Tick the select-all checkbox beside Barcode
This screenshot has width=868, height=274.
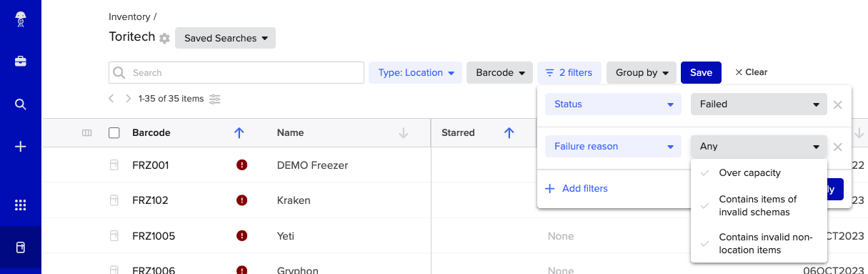point(114,132)
